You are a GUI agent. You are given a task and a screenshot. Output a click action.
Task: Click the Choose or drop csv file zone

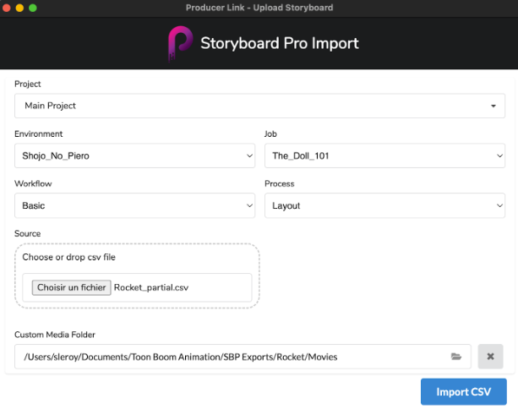pyautogui.click(x=137, y=276)
